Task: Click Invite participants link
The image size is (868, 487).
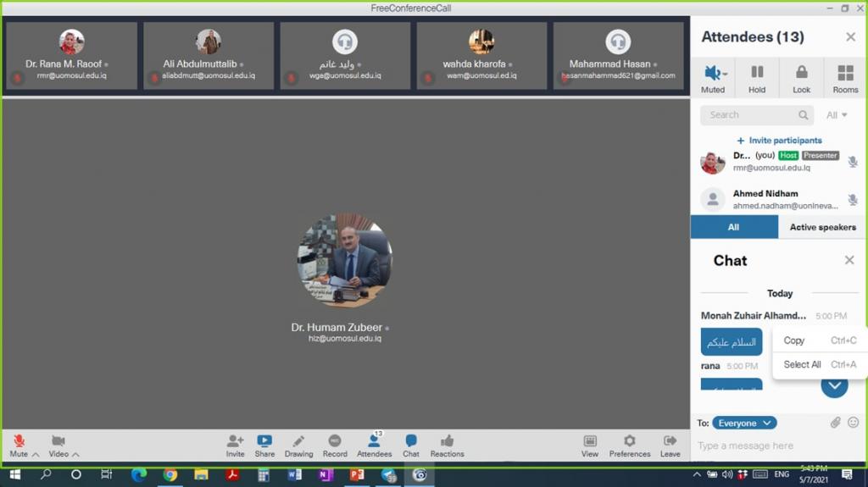Action: tap(779, 141)
